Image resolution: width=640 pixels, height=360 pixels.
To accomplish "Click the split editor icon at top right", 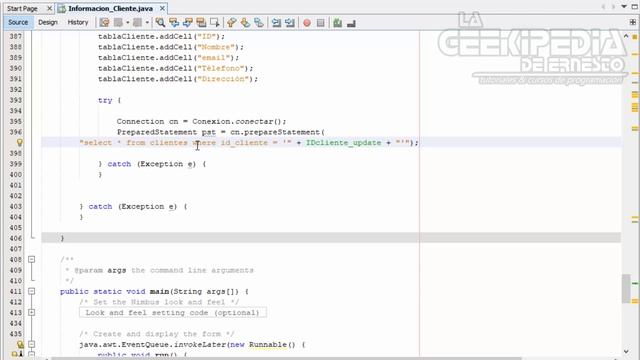I will point(633,22).
